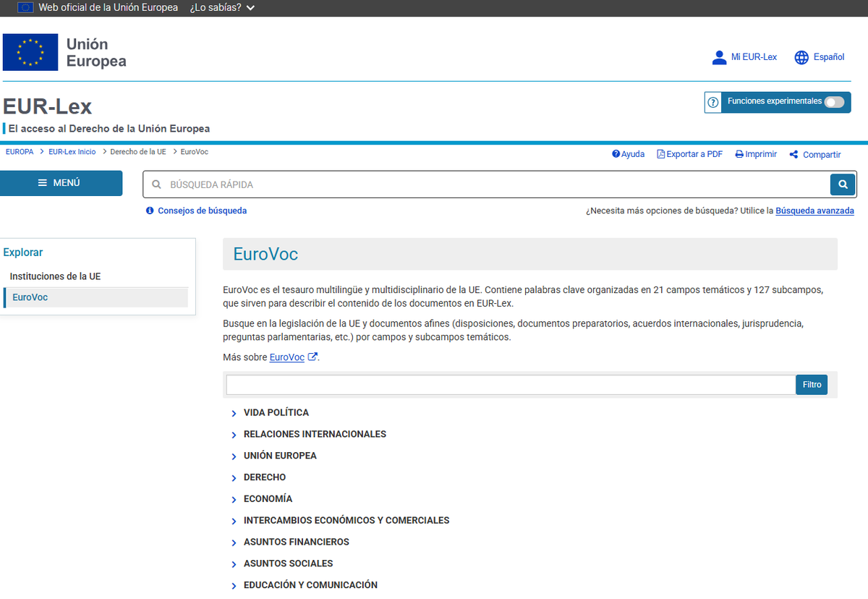
Task: Open the EUROPA breadcrumb link
Action: tap(20, 152)
